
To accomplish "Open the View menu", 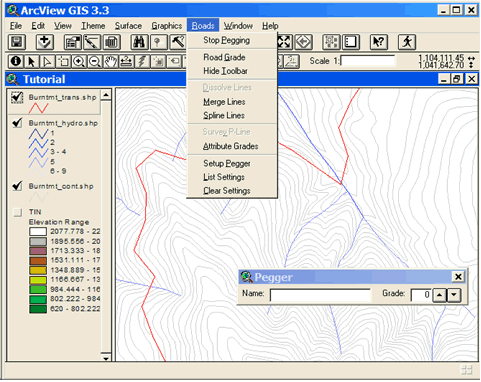I will (x=63, y=26).
